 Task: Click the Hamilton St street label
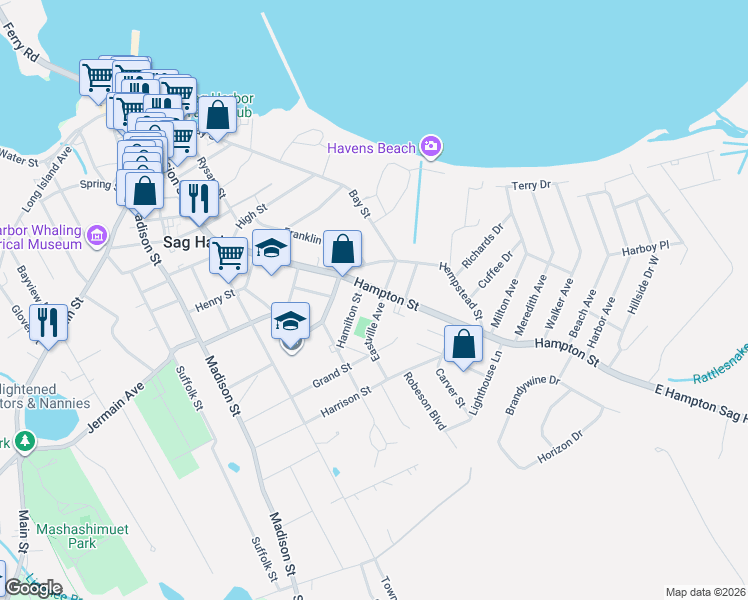(x=349, y=321)
